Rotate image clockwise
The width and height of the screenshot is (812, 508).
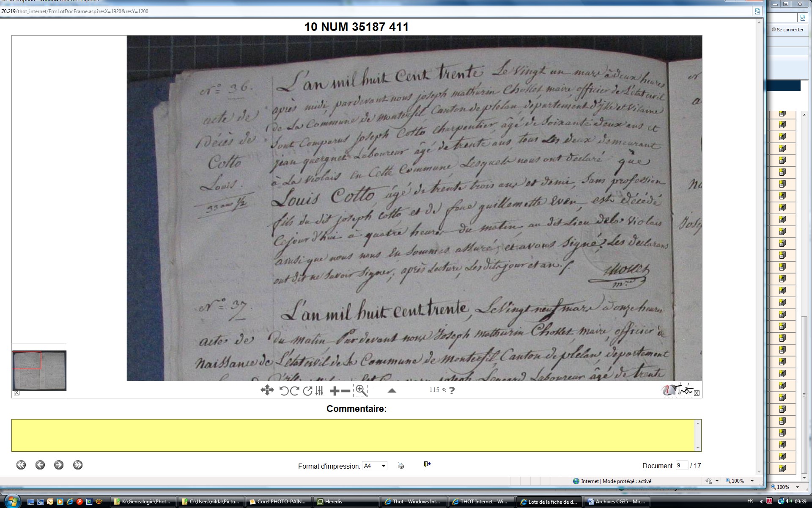[x=295, y=391]
